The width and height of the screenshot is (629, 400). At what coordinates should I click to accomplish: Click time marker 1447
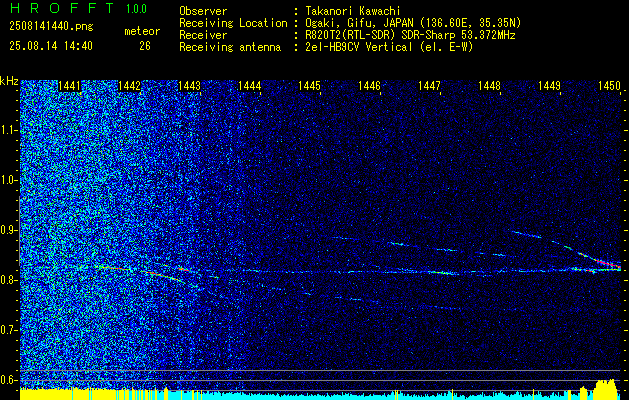[x=429, y=85]
